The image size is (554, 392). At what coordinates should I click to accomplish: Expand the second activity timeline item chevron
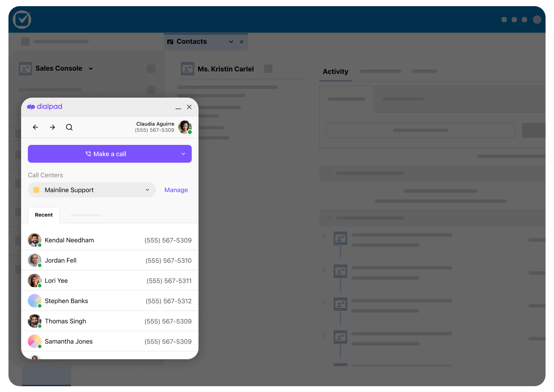324,269
